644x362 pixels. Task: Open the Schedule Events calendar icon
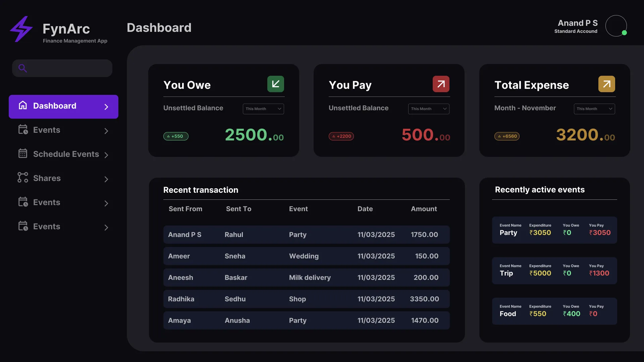click(22, 154)
